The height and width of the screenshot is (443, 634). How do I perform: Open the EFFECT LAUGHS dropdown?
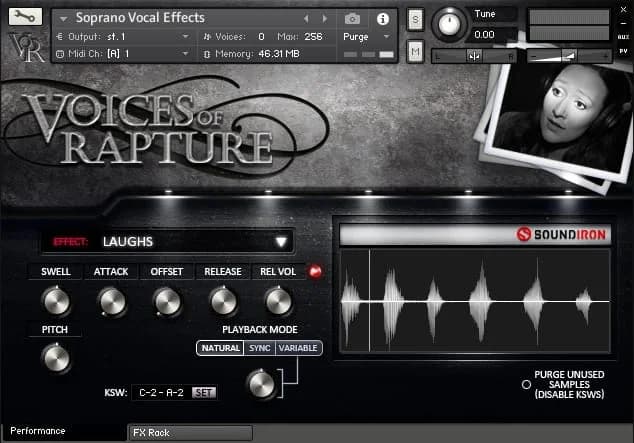167,242
